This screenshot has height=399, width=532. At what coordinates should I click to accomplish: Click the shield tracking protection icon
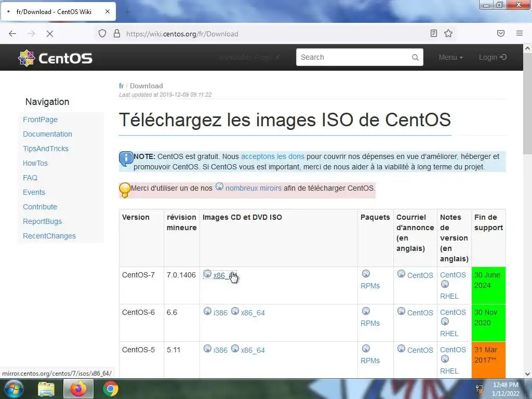(102, 34)
